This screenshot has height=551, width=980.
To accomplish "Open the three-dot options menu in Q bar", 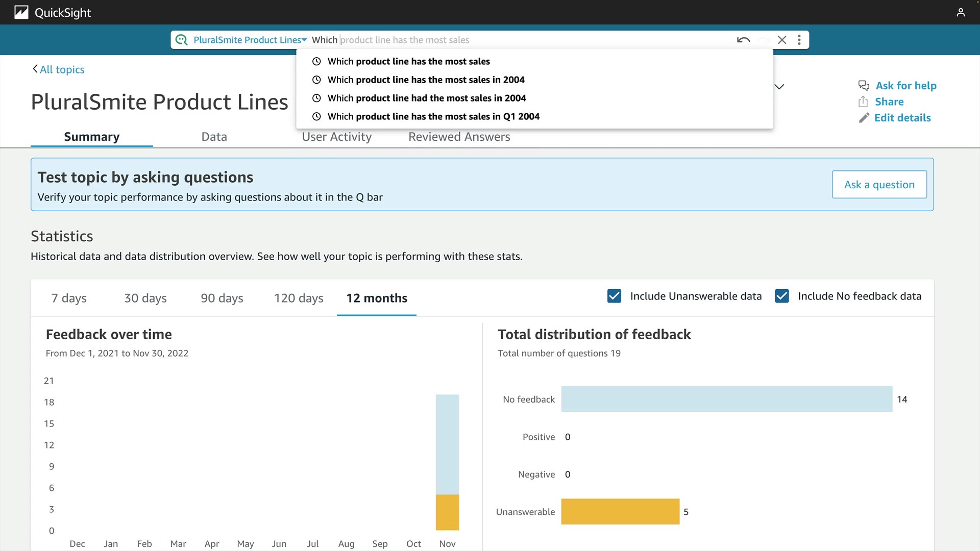I will pyautogui.click(x=799, y=40).
